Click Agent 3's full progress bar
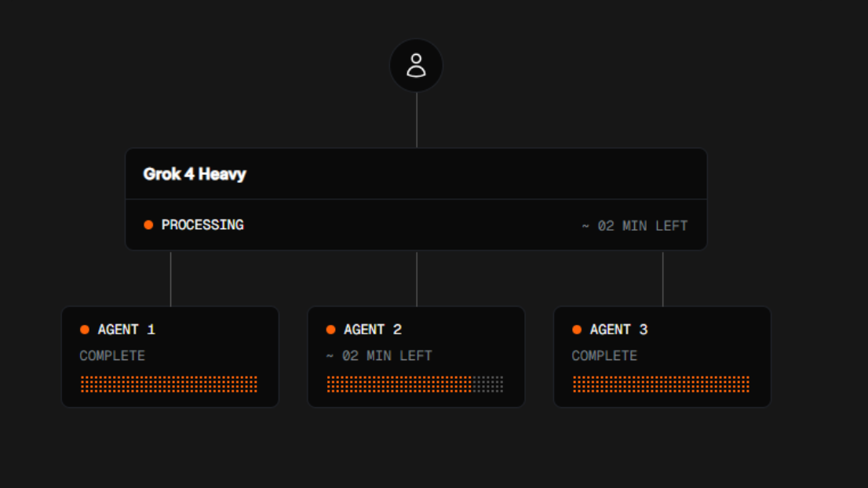 [661, 384]
